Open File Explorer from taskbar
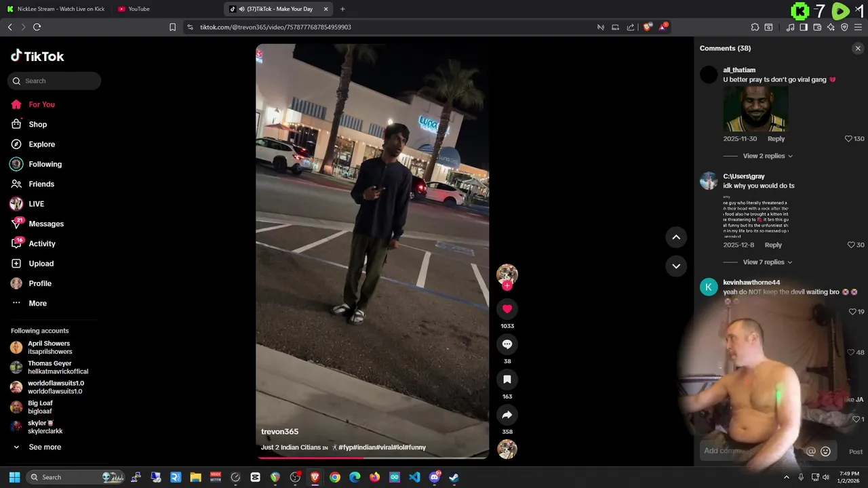 coord(195,477)
